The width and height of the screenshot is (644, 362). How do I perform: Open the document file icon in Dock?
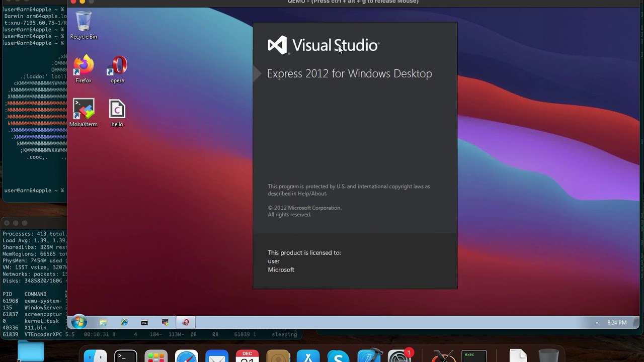pos(518,356)
